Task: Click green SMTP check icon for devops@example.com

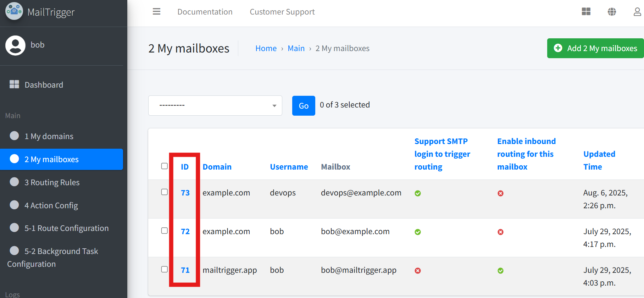Action: pos(418,193)
